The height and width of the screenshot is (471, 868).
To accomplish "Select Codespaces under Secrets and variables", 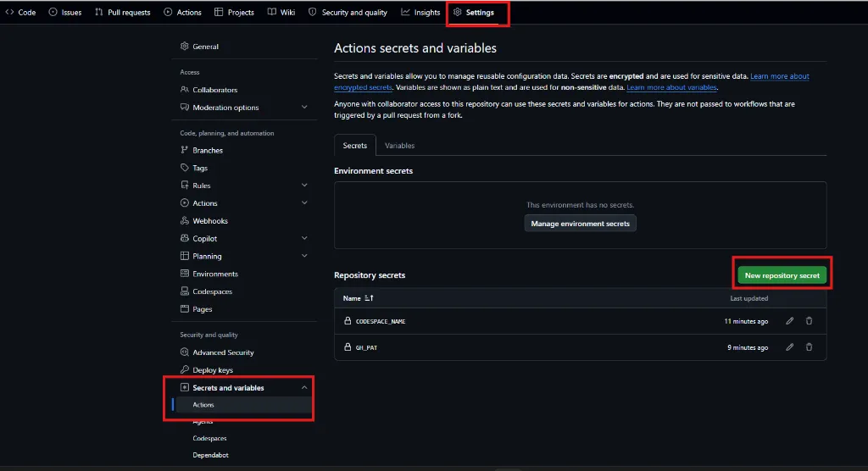I will (210, 438).
